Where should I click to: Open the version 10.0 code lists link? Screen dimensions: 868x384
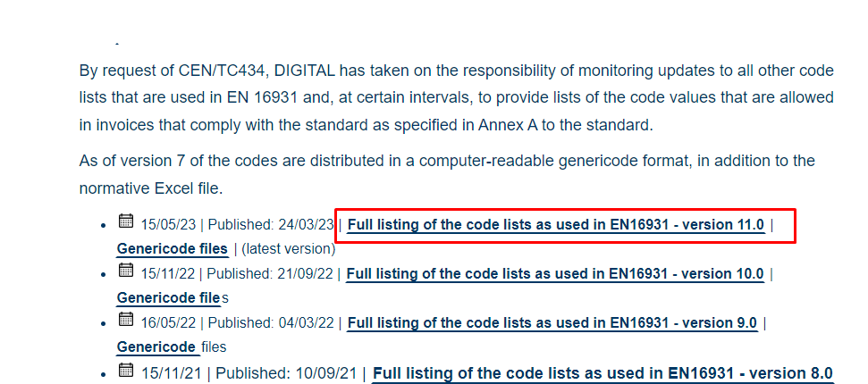(x=554, y=273)
